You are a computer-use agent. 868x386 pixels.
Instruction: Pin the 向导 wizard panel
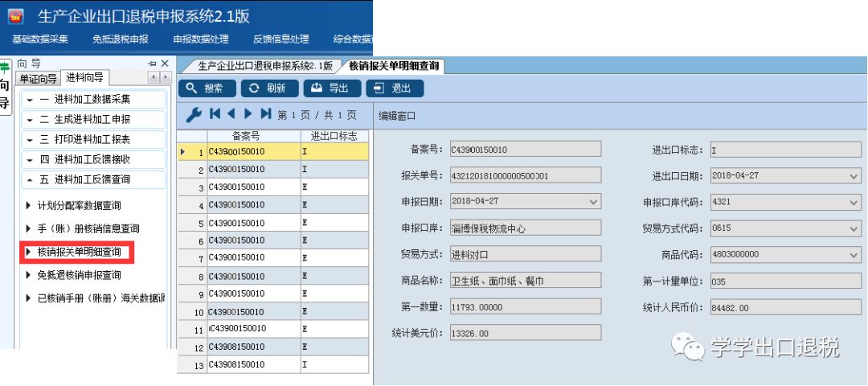click(x=152, y=64)
